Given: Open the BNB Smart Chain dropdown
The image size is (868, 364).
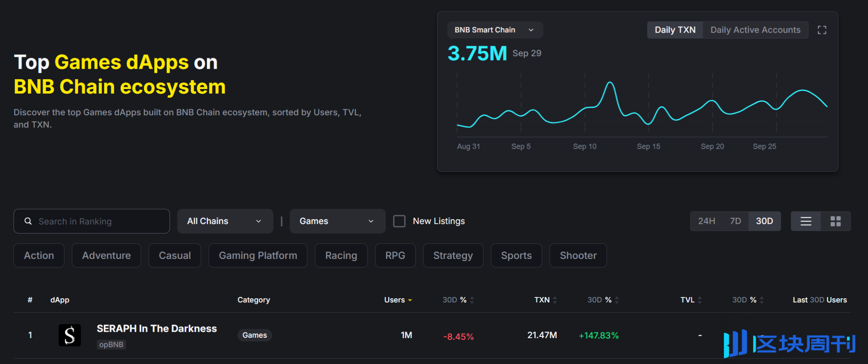Looking at the screenshot, I should (495, 30).
